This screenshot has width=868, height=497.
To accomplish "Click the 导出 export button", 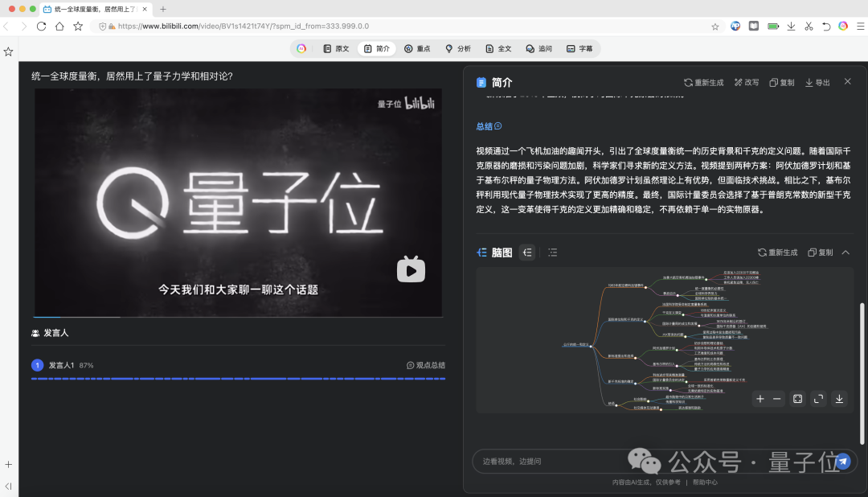I will 817,81.
